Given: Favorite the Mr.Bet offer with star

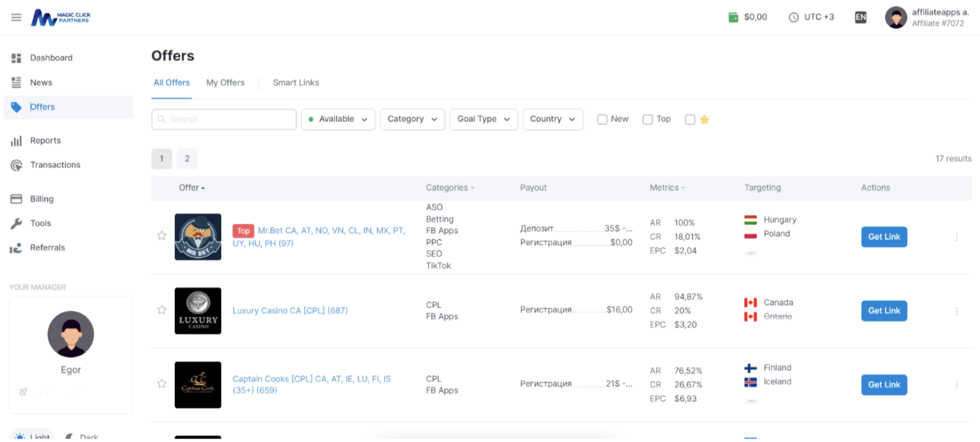Looking at the screenshot, I should point(162,235).
